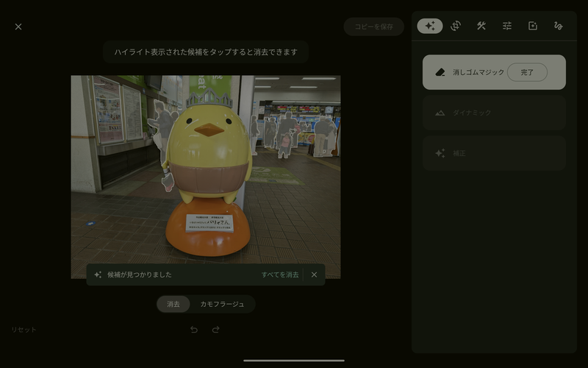This screenshot has width=588, height=368.
Task: Open the Suggestions sparkle tab
Action: coord(430,26)
